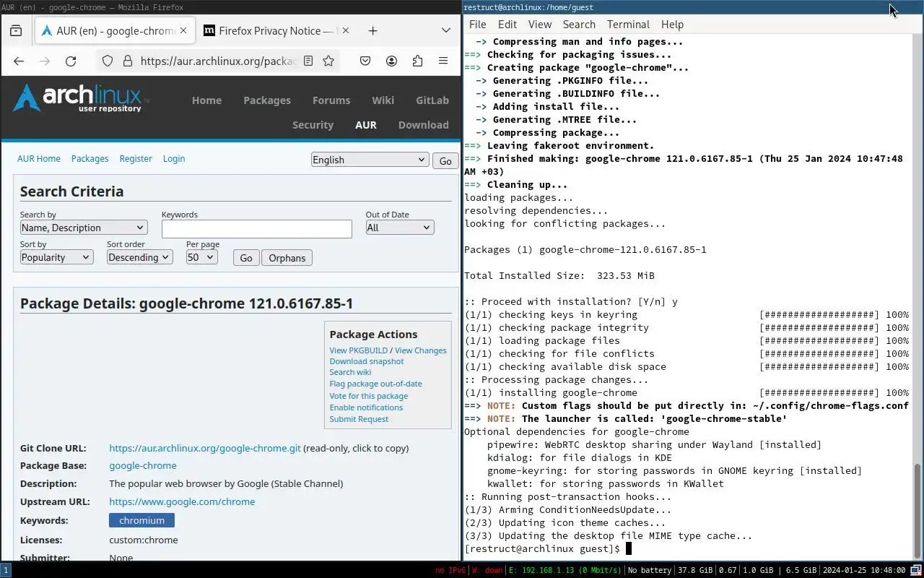The height and width of the screenshot is (578, 924).
Task: Open Packages in Arch top navigation
Action: tap(267, 100)
